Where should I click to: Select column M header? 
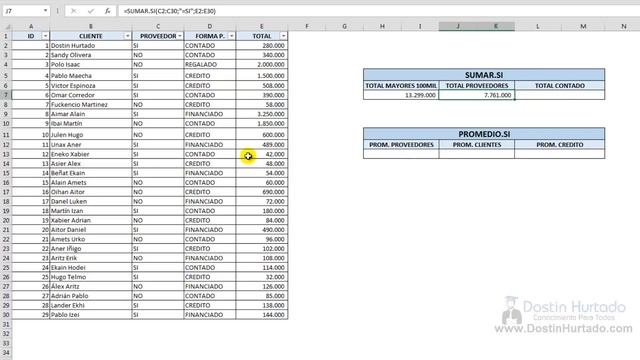click(x=583, y=27)
